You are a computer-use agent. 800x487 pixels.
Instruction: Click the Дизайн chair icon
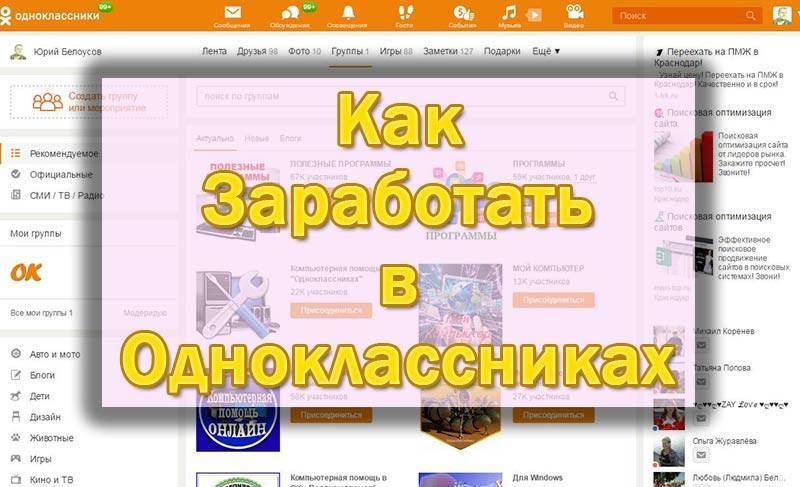coord(16,417)
